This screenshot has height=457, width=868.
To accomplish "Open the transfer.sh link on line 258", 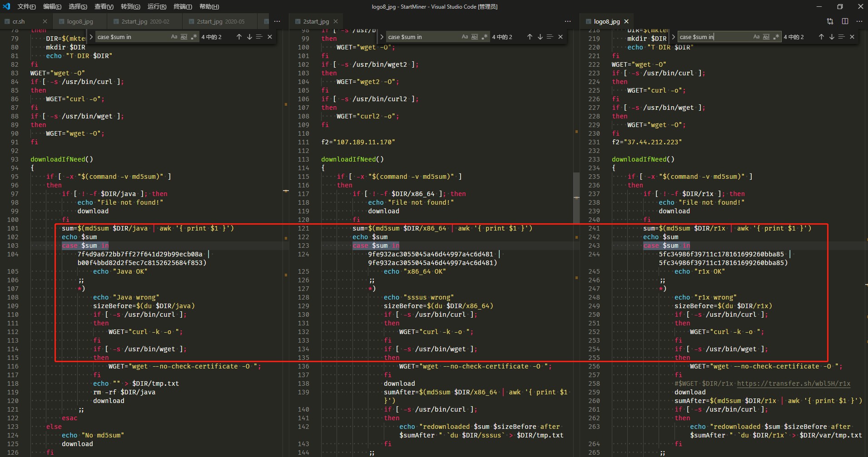I will pos(794,383).
